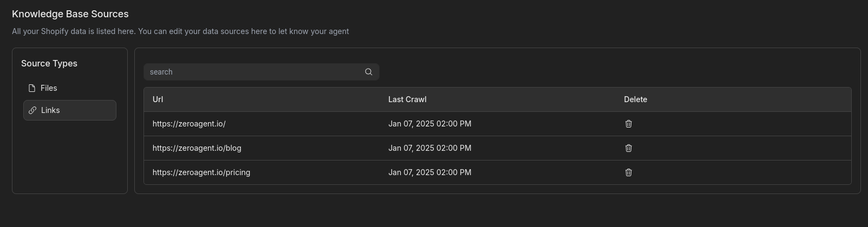868x227 pixels.
Task: Click the last crawl date of pricing row
Action: (x=429, y=172)
